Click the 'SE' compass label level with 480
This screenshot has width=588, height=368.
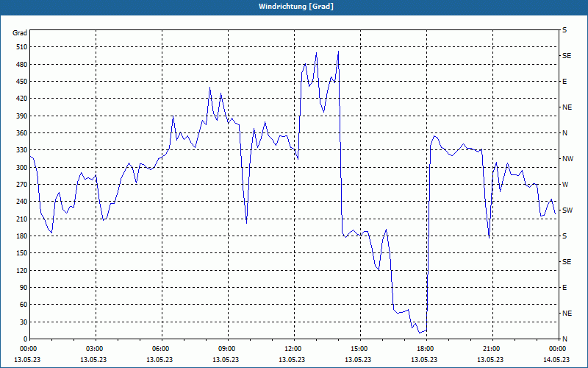coord(567,56)
